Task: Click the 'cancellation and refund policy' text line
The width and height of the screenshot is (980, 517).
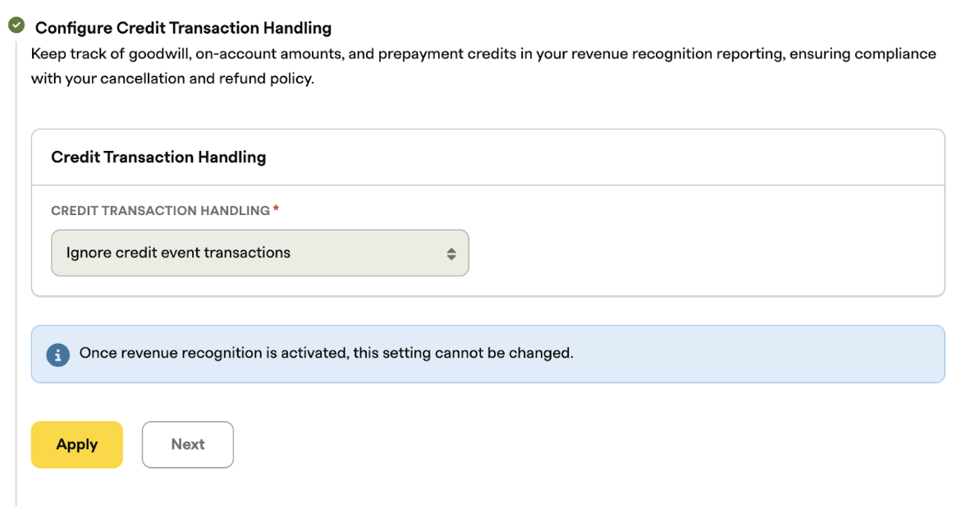Action: [x=172, y=79]
